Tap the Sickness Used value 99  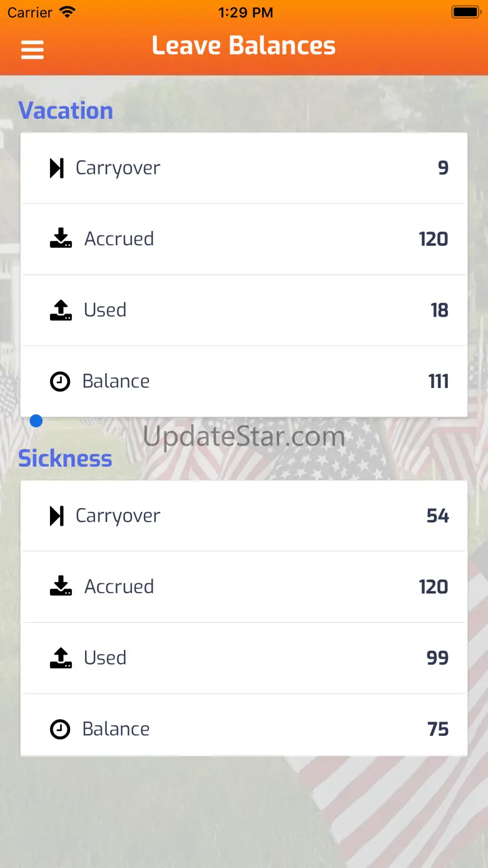(x=438, y=658)
